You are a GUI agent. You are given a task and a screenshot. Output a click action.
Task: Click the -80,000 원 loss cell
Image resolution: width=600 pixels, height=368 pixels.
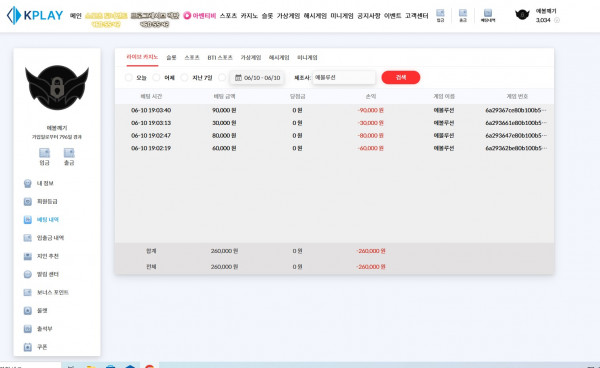(370, 135)
